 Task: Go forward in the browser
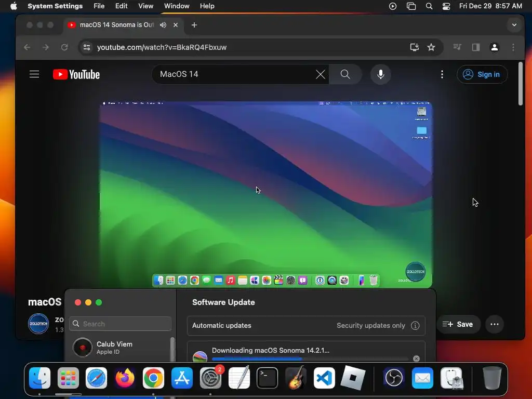46,47
